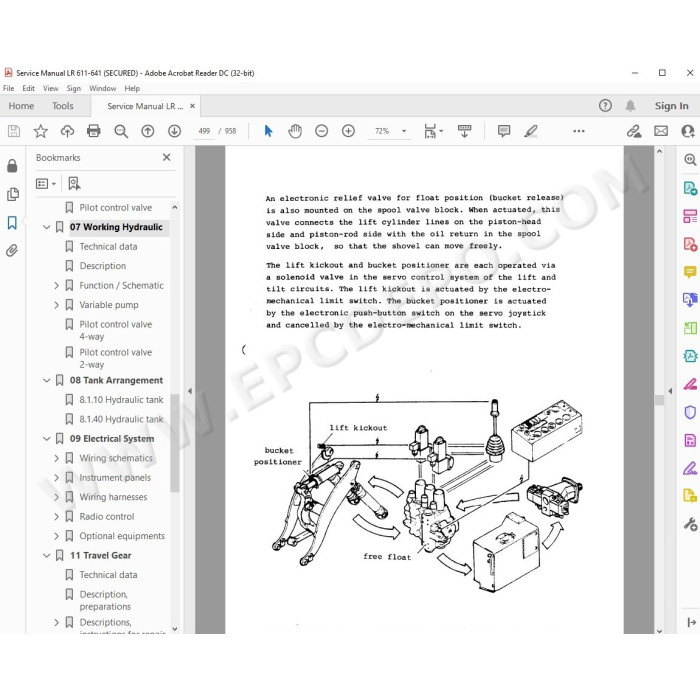Open Fill & Sign tool in right pane
Viewport: 700px width, 700px height.
pos(690,468)
